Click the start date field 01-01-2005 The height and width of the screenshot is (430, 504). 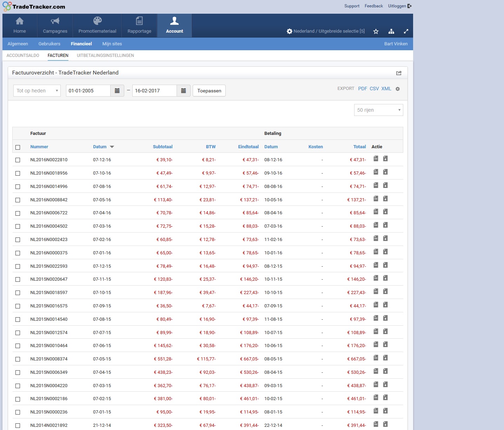pos(88,91)
